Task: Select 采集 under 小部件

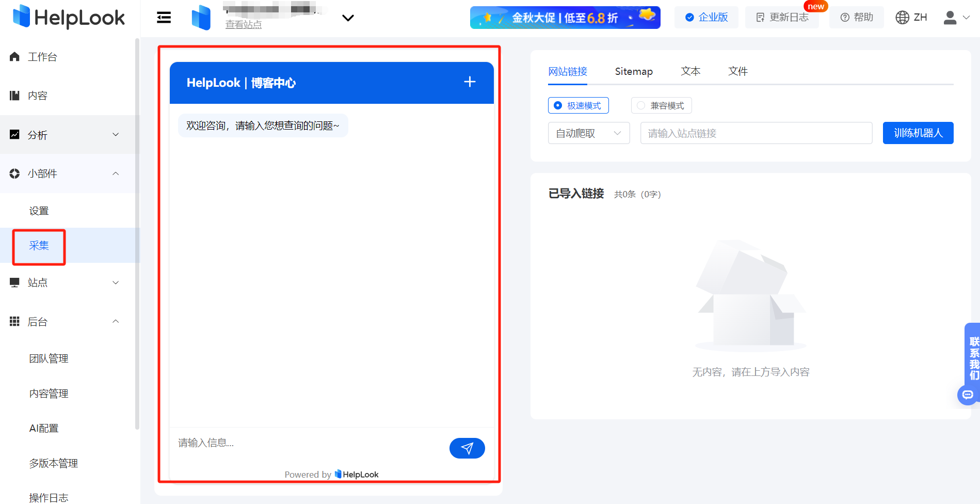Action: [39, 246]
